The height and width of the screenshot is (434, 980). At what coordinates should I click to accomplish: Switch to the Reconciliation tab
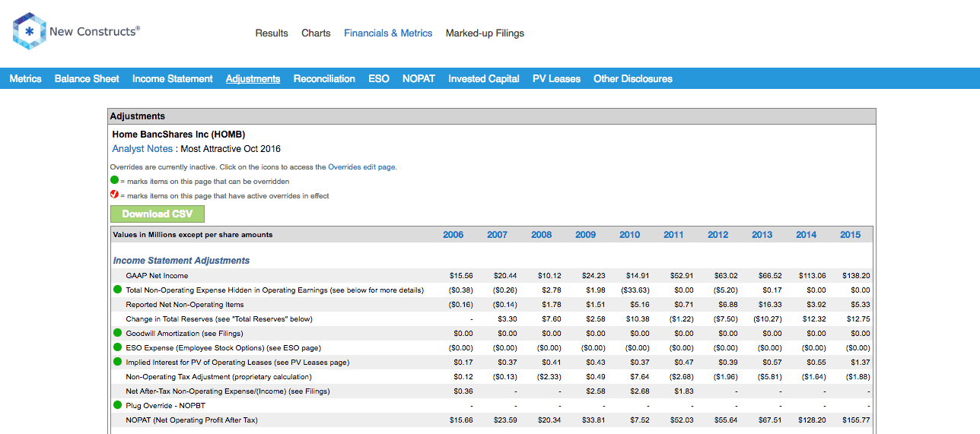pos(324,78)
